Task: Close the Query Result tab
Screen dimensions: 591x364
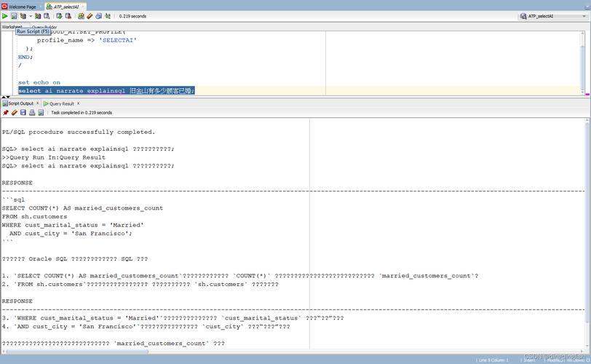Action: pyautogui.click(x=79, y=103)
